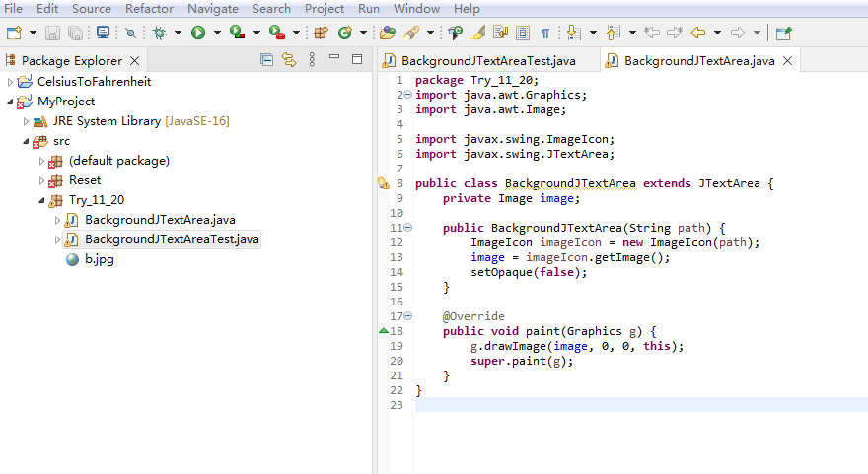Screen dimensions: 868x474
Task: Expand JRE System Library node
Action: pyautogui.click(x=26, y=121)
